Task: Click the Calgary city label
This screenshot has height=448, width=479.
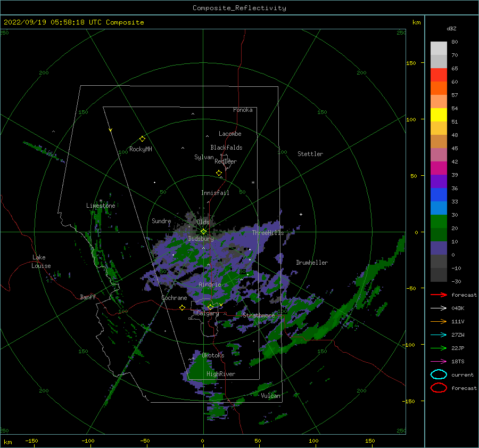Action: pos(208,313)
